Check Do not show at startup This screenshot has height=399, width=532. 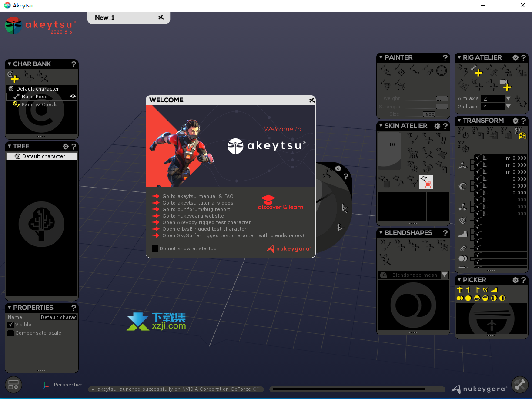[155, 249]
